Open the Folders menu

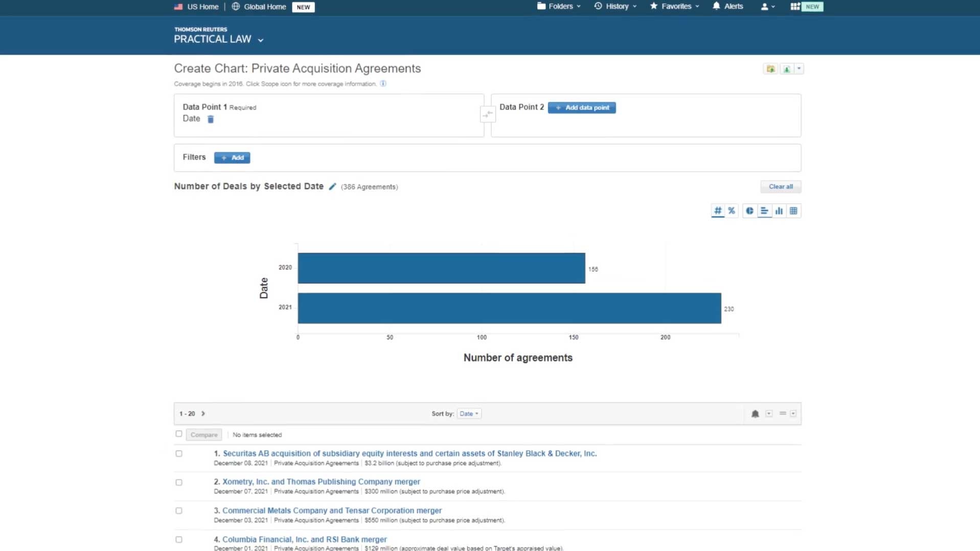[x=559, y=7]
